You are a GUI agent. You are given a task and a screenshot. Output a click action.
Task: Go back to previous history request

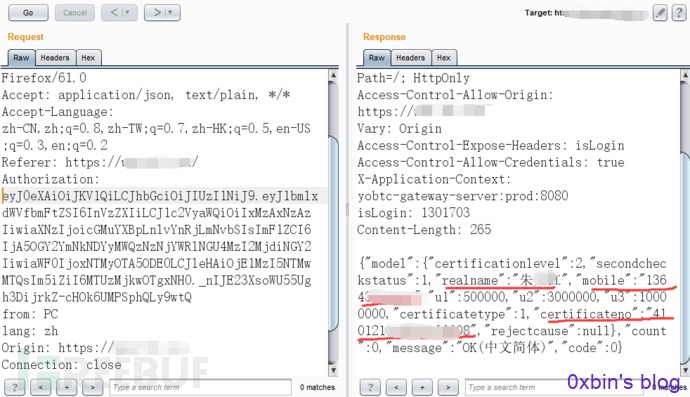pyautogui.click(x=114, y=13)
